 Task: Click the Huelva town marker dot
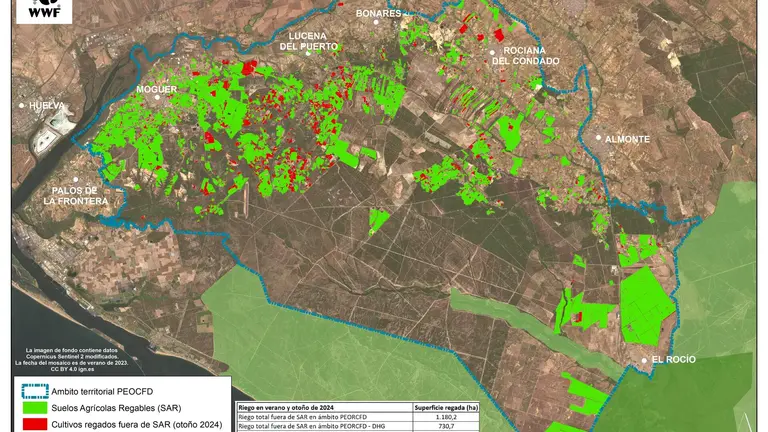[21, 104]
